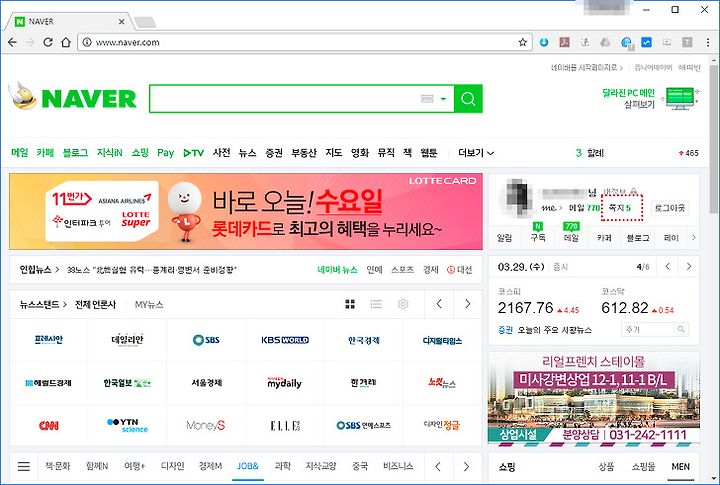Viewport: 720px width, 485px height.
Task: Open newsstand settings gear icon
Action: [x=403, y=304]
